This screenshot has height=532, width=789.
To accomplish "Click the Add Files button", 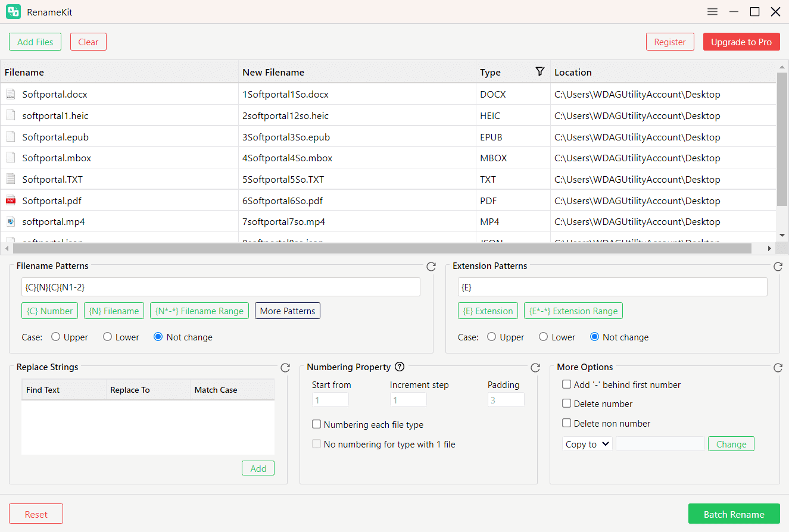I will click(x=35, y=42).
